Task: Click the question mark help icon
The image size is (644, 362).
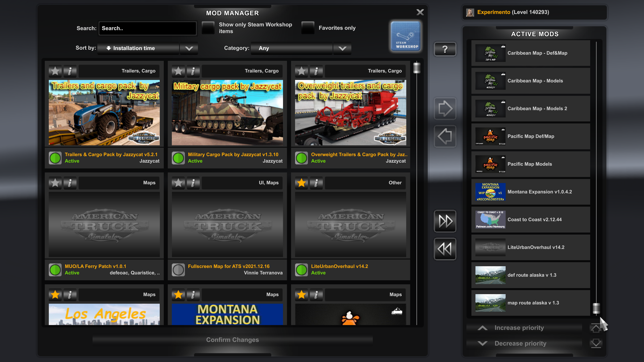Action: [x=445, y=49]
